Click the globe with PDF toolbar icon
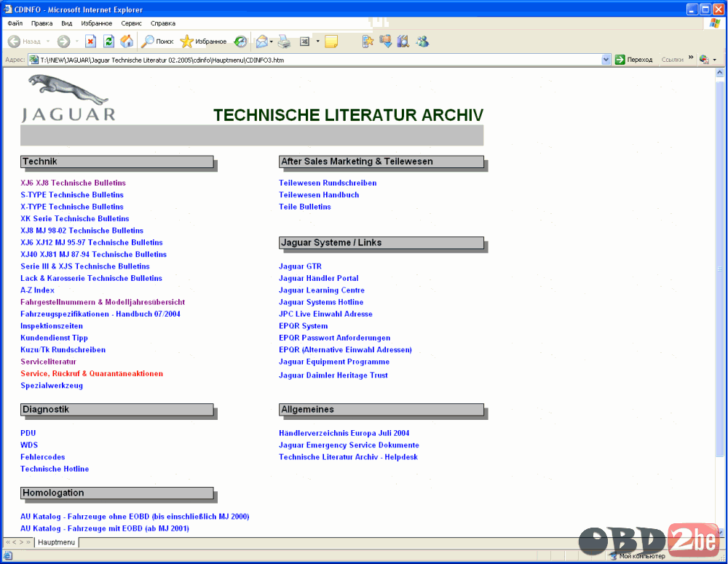 (704, 60)
